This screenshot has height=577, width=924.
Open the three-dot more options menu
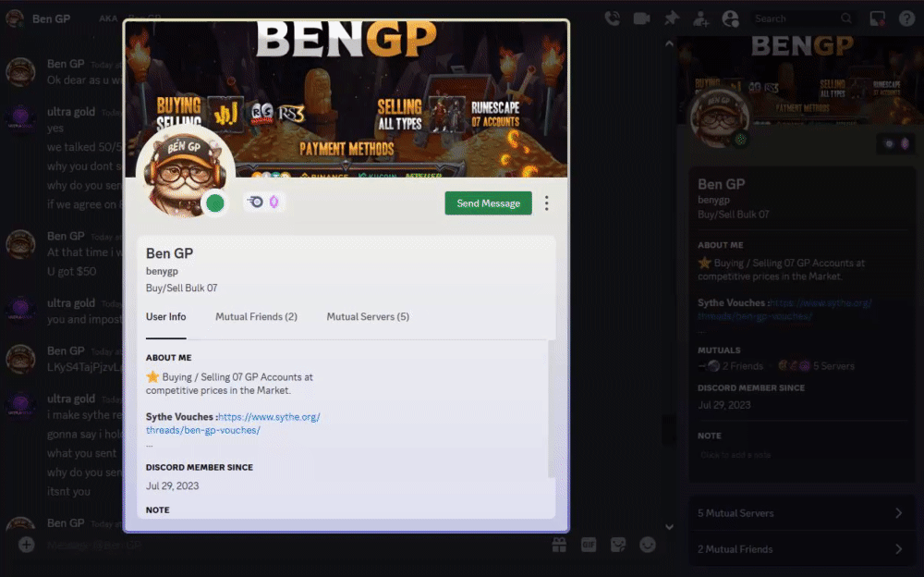547,203
